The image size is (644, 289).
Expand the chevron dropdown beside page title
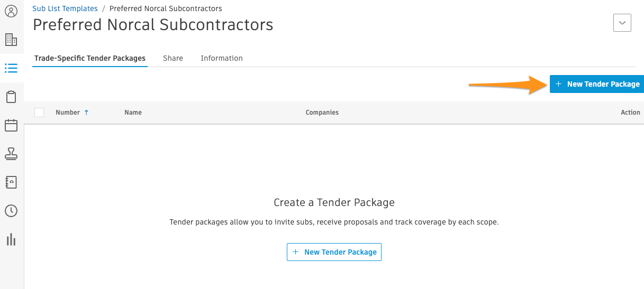(x=622, y=23)
